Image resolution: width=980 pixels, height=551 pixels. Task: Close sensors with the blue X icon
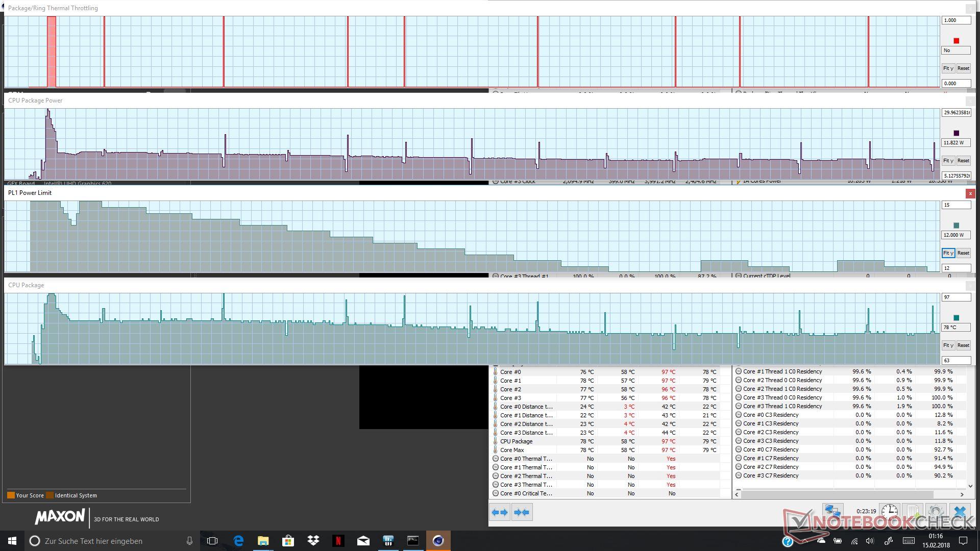click(960, 512)
